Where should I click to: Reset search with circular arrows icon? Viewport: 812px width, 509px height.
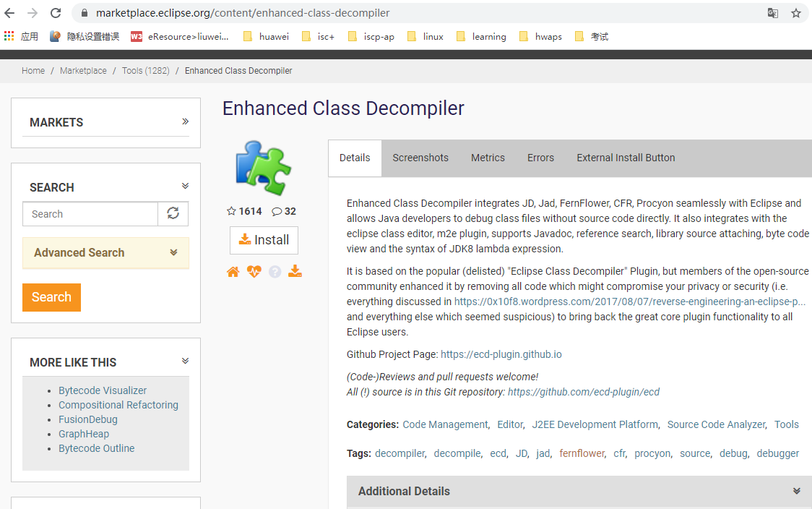click(x=173, y=213)
